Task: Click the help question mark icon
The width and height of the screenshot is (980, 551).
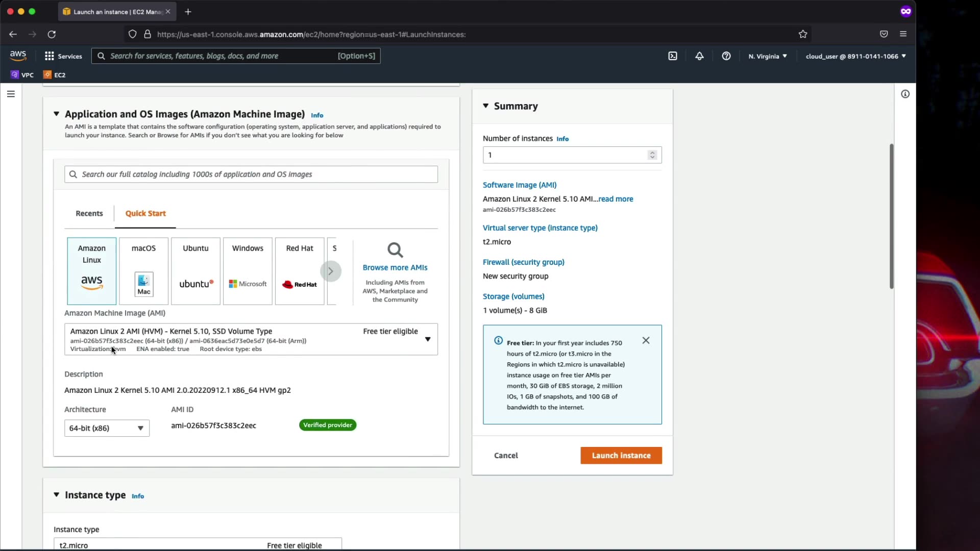Action: click(x=726, y=56)
